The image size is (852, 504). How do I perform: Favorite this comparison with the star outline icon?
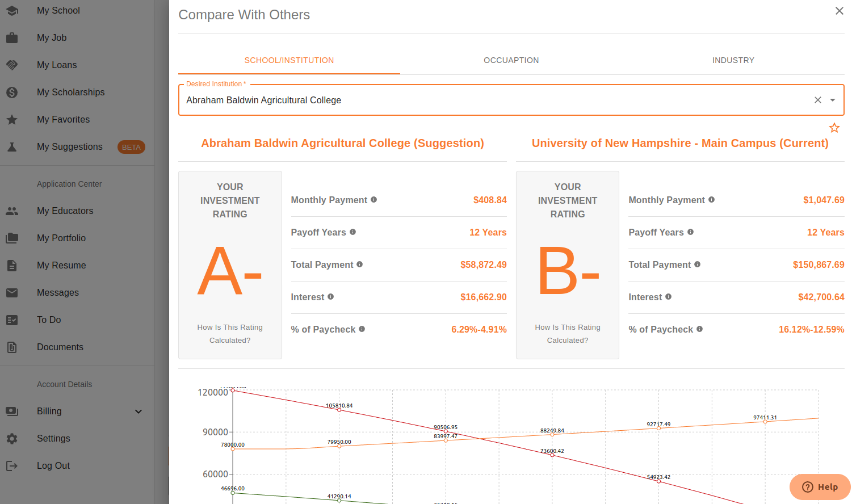pos(834,128)
